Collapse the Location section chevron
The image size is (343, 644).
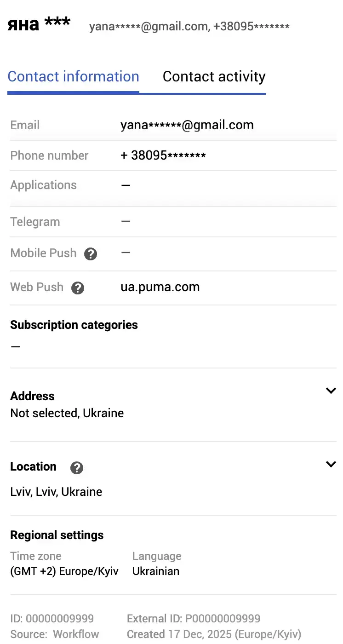(x=331, y=464)
